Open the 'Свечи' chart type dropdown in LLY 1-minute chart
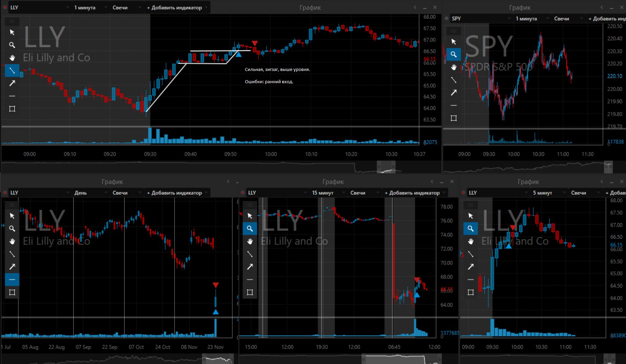Image resolution: width=626 pixels, height=364 pixels. [x=126, y=7]
